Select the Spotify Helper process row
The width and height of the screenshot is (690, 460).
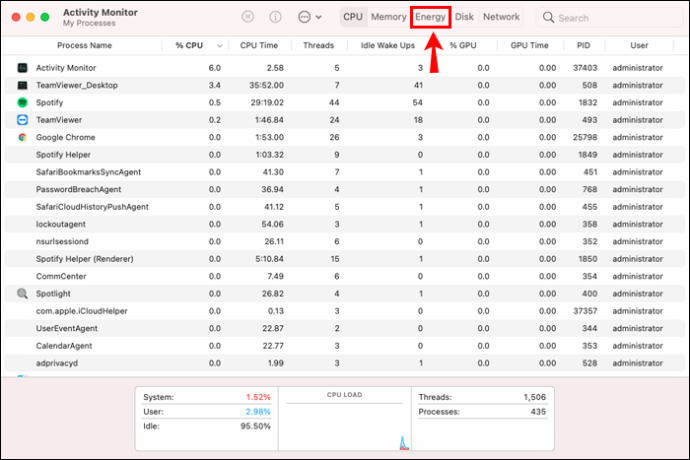pos(345,155)
